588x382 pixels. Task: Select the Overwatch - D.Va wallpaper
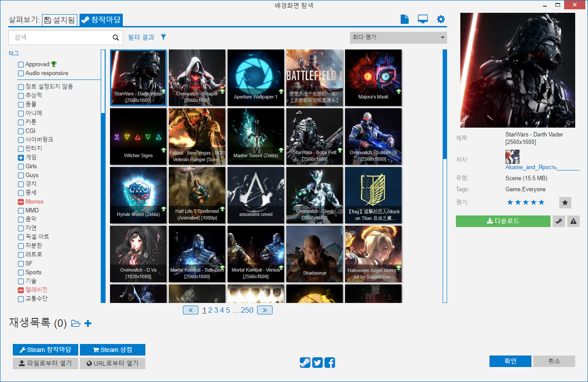pyautogui.click(x=138, y=254)
